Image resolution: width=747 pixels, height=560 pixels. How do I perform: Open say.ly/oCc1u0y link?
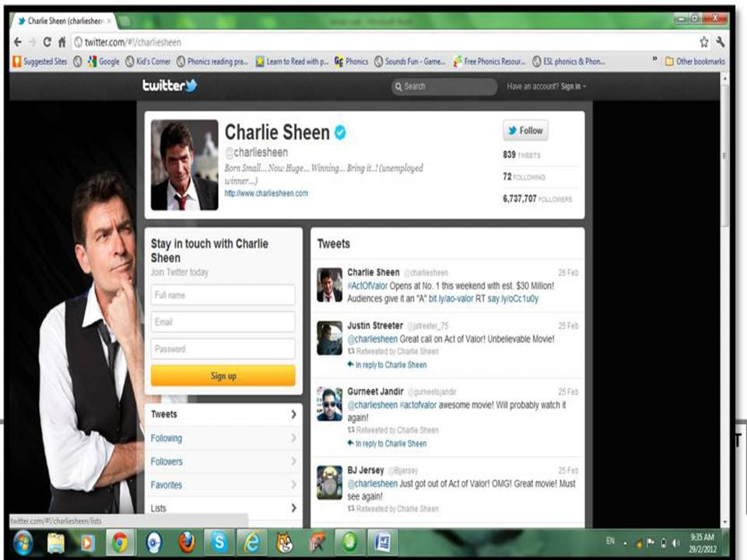click(x=513, y=299)
